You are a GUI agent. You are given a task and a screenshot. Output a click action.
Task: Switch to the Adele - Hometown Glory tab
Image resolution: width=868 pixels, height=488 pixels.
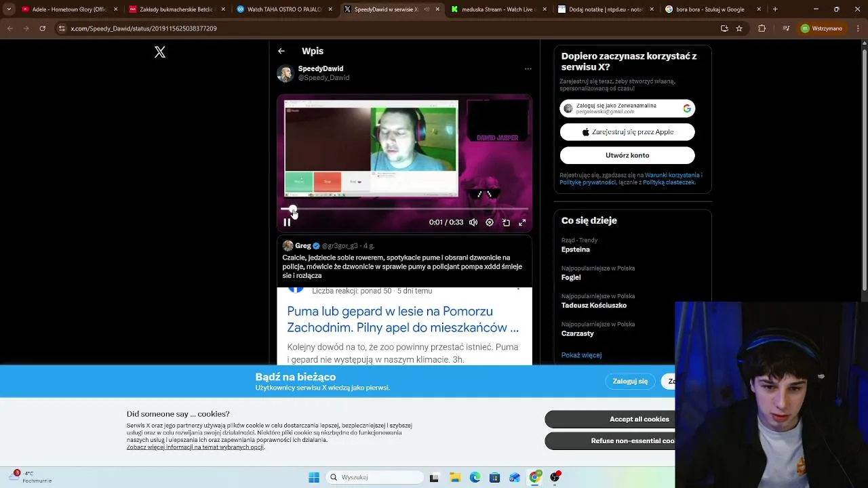(71, 9)
